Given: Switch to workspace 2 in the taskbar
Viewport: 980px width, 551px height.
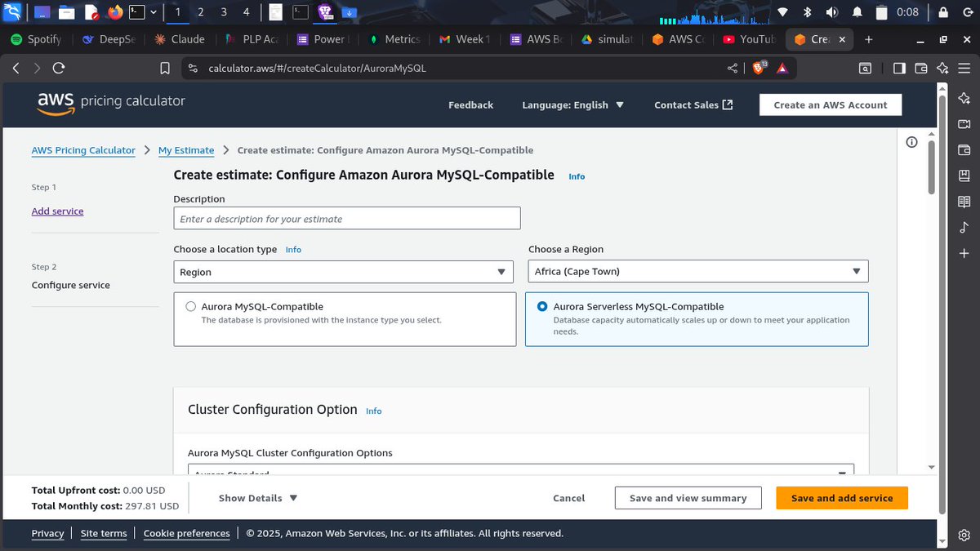Looking at the screenshot, I should point(198,12).
